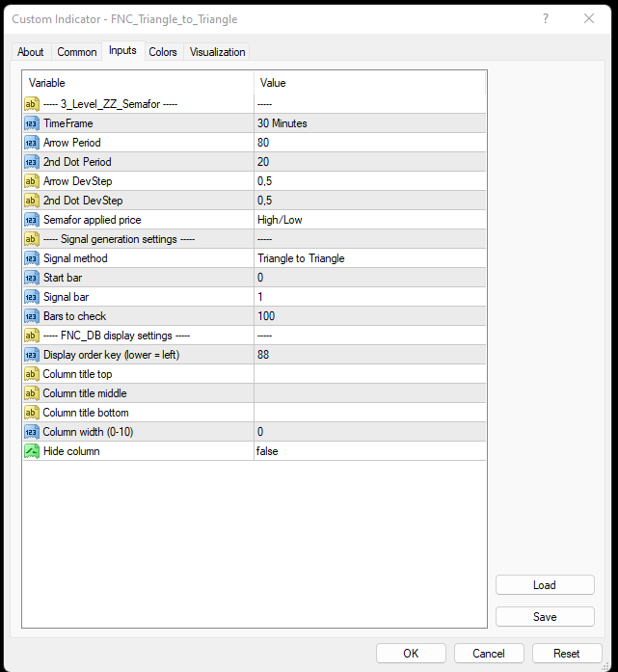The height and width of the screenshot is (672, 618).
Task: Click the Cancel button
Action: 489,653
